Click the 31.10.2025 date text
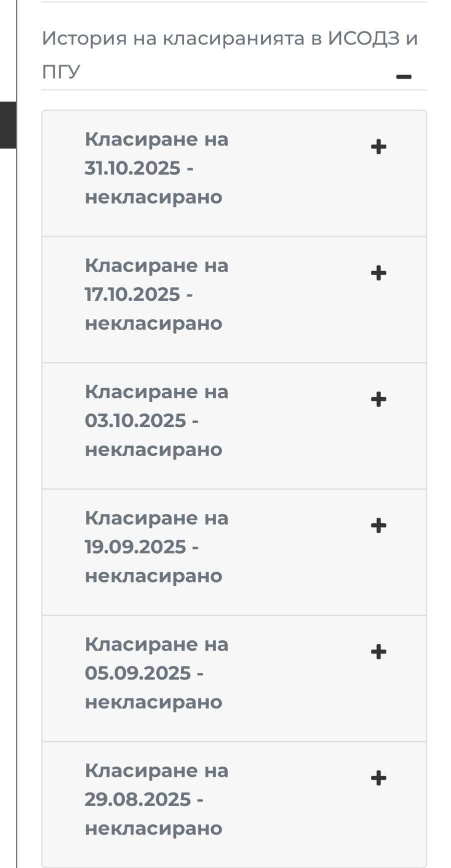 pyautogui.click(x=132, y=168)
